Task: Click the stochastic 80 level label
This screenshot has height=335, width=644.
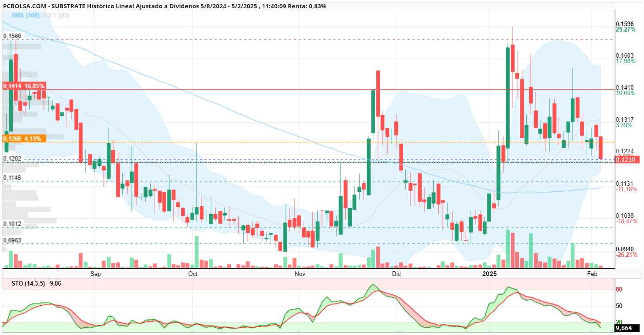Action: (619, 290)
